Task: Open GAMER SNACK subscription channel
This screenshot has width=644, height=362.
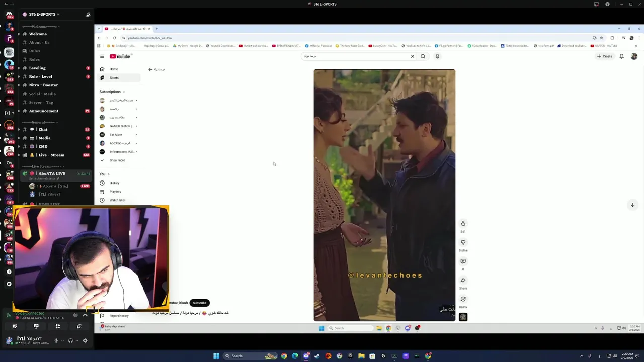Action: pyautogui.click(x=119, y=126)
